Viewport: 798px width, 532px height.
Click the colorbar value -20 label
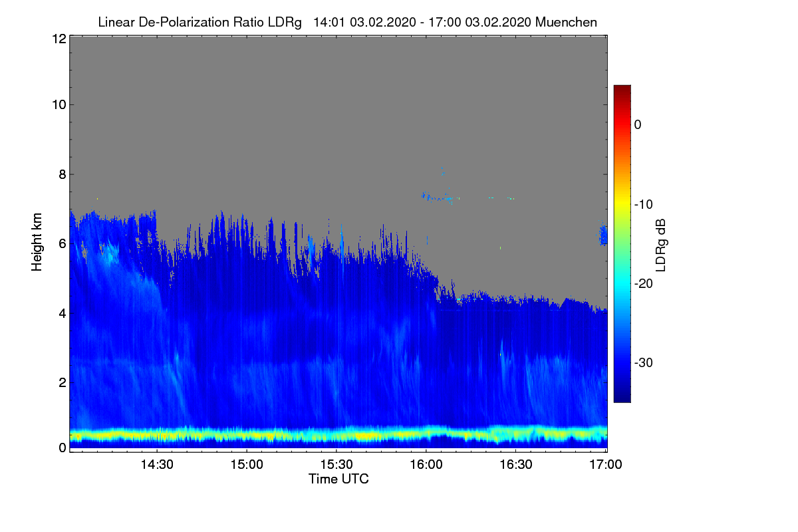(644, 283)
